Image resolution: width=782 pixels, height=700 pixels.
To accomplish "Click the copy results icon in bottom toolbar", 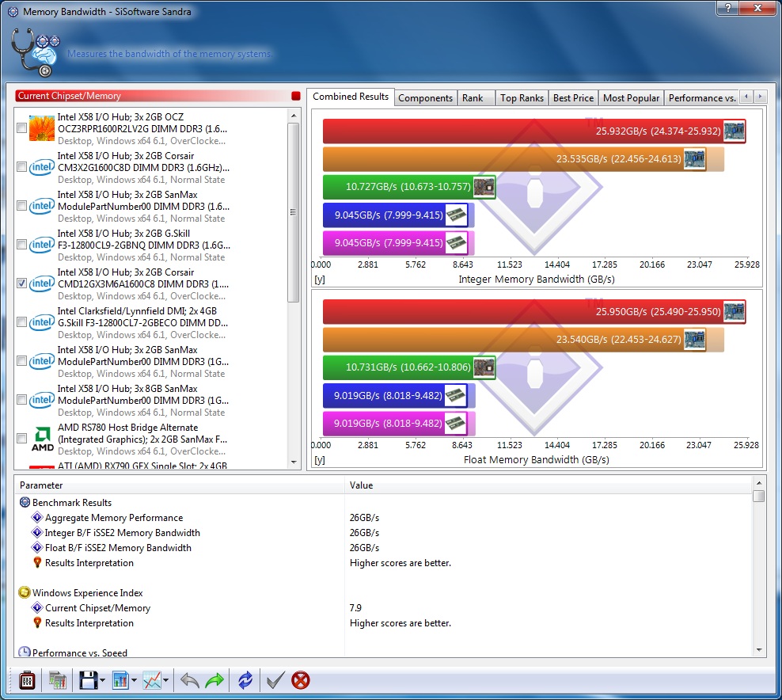I will [57, 680].
